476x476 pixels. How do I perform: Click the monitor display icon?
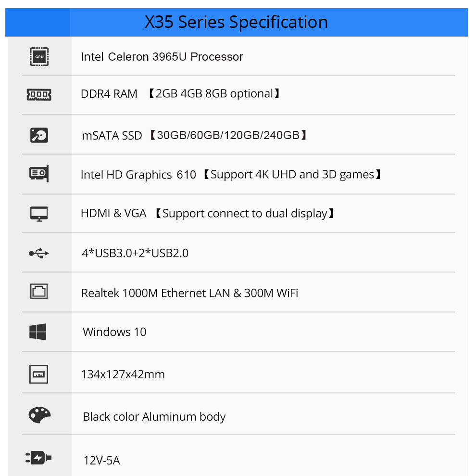[39, 214]
